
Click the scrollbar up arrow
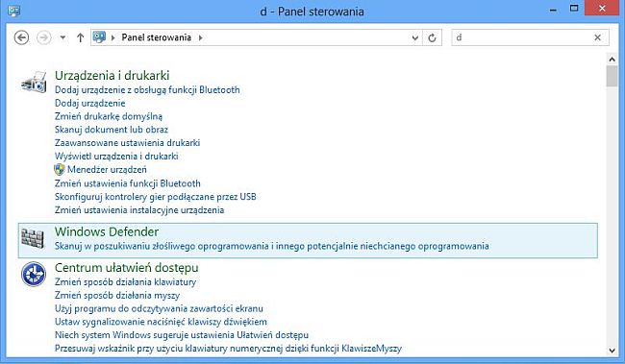[612, 60]
